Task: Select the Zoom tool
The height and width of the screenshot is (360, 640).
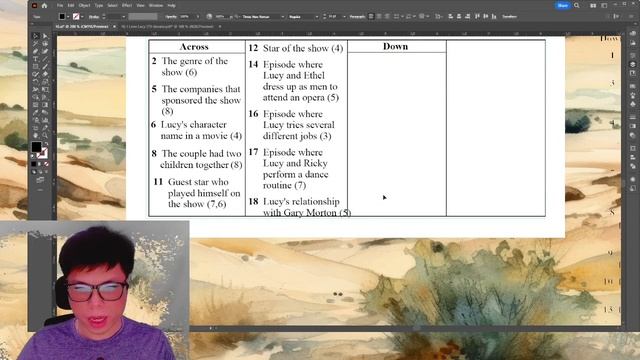Action: 45,135
